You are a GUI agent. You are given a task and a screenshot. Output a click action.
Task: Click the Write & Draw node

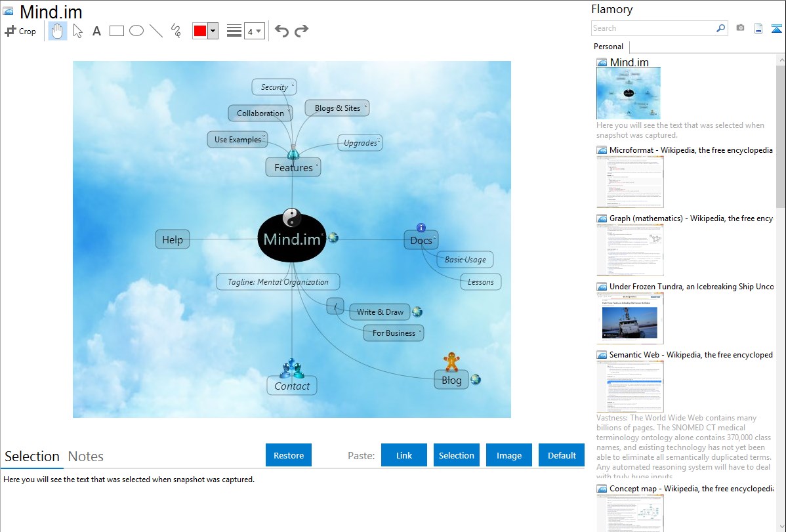pos(380,312)
